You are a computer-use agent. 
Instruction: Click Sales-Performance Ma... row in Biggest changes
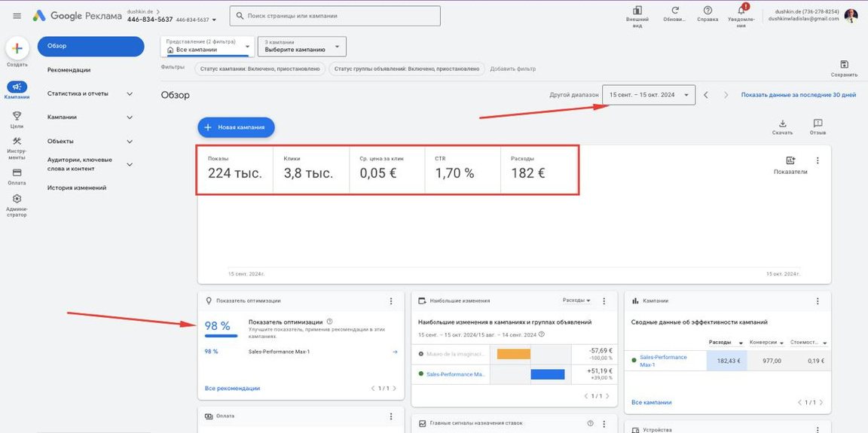coord(515,374)
